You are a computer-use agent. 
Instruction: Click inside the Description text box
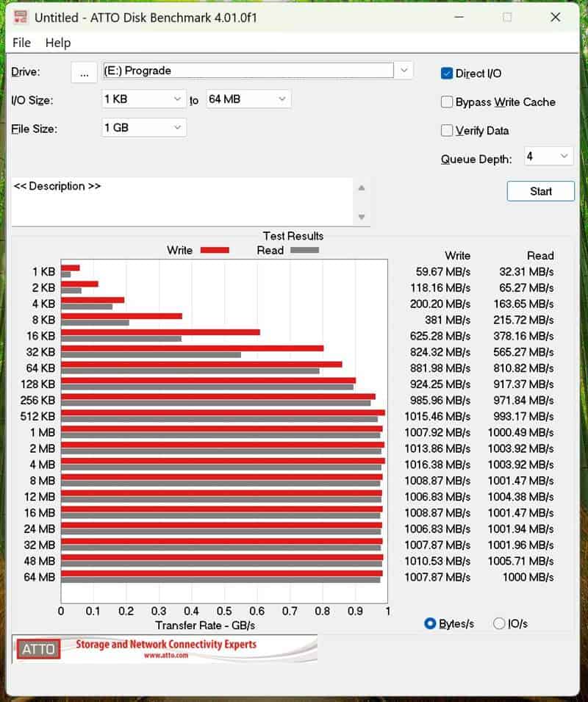click(182, 201)
